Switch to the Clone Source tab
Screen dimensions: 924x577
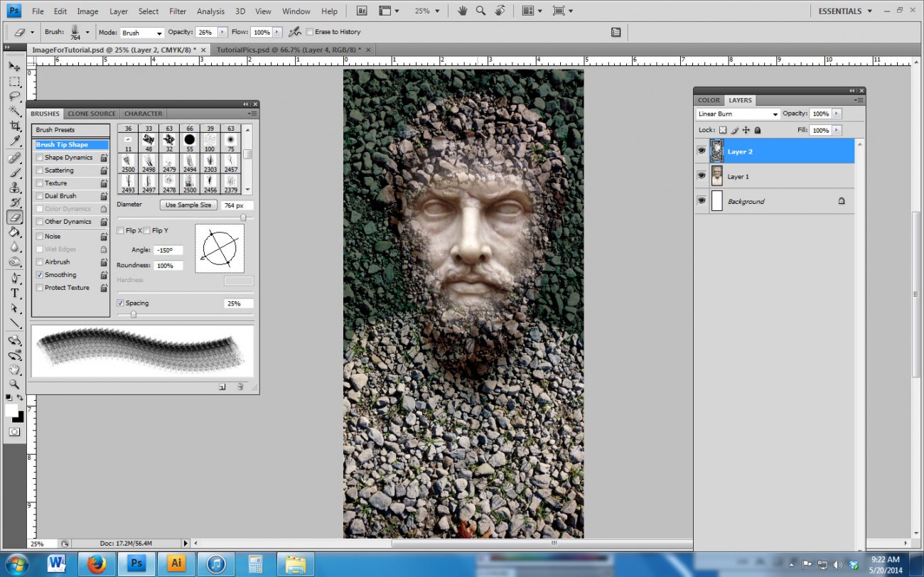(x=91, y=113)
